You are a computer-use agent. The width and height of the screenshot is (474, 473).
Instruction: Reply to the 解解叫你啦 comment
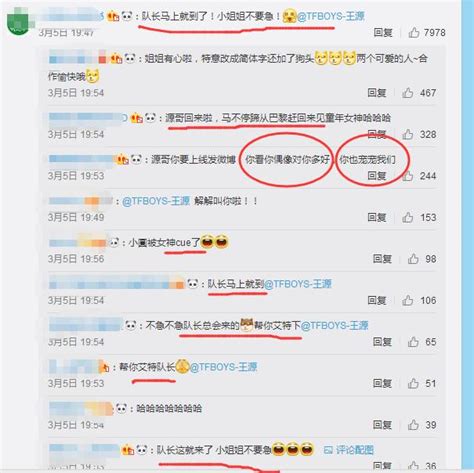click(377, 217)
